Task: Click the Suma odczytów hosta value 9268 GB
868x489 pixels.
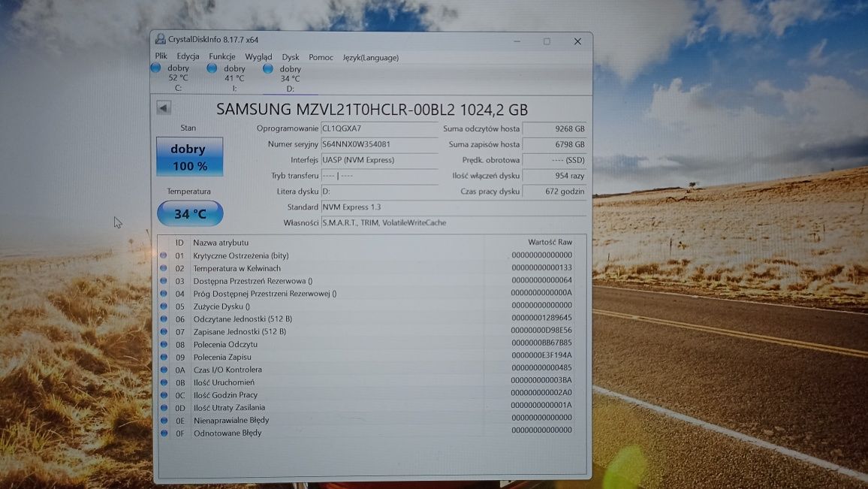Action: pyautogui.click(x=554, y=128)
